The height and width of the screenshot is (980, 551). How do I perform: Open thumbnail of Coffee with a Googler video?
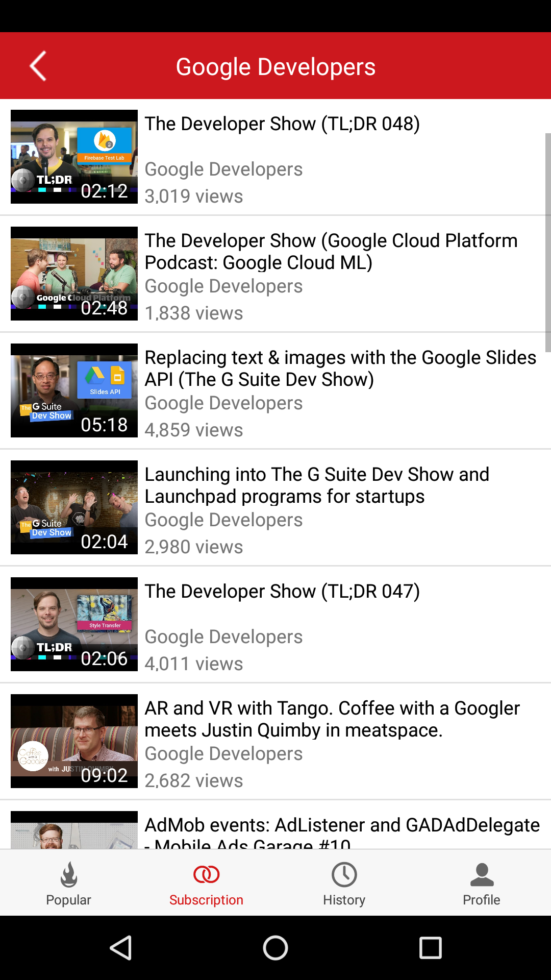point(74,741)
